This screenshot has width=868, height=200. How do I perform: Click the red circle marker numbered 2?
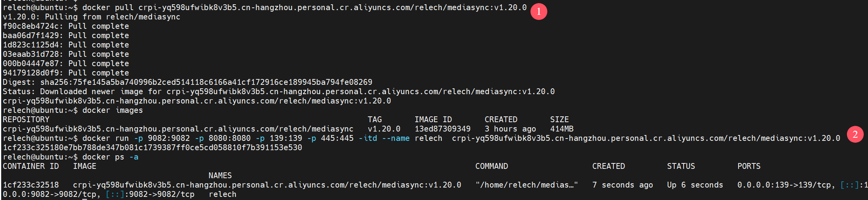pos(855,135)
